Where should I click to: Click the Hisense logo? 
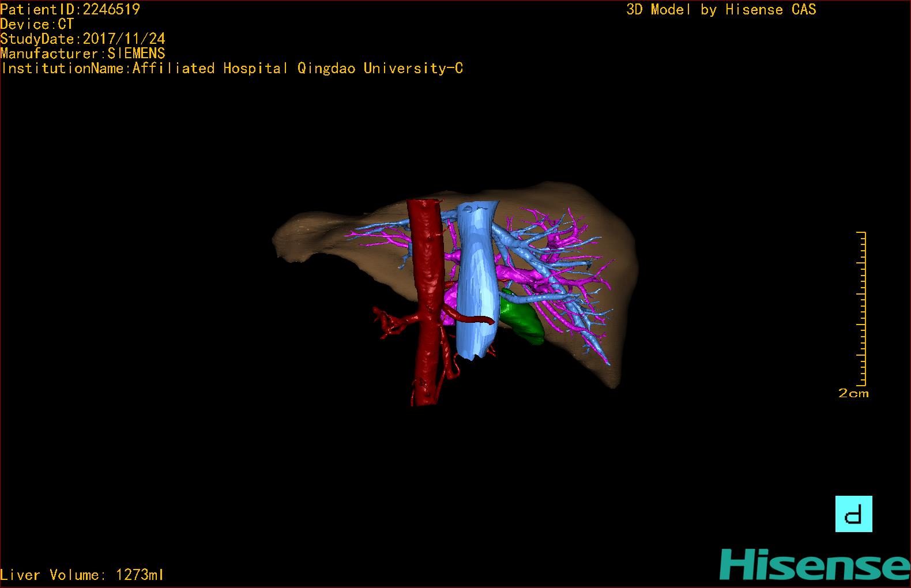pyautogui.click(x=815, y=564)
